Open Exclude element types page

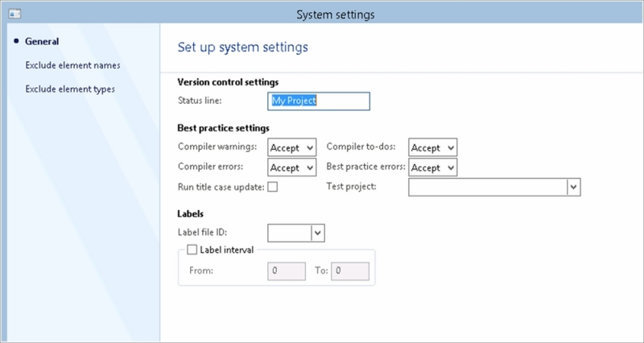coord(70,89)
